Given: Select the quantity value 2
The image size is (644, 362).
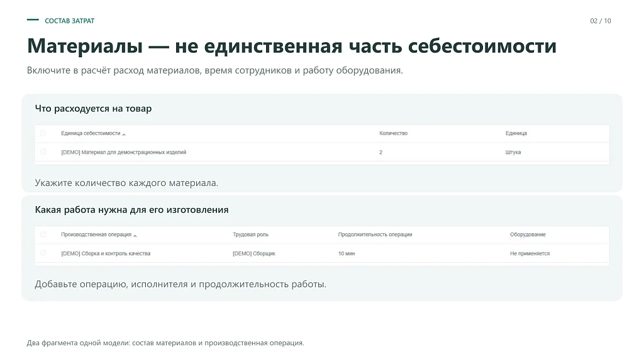Looking at the screenshot, I should click(x=380, y=152).
